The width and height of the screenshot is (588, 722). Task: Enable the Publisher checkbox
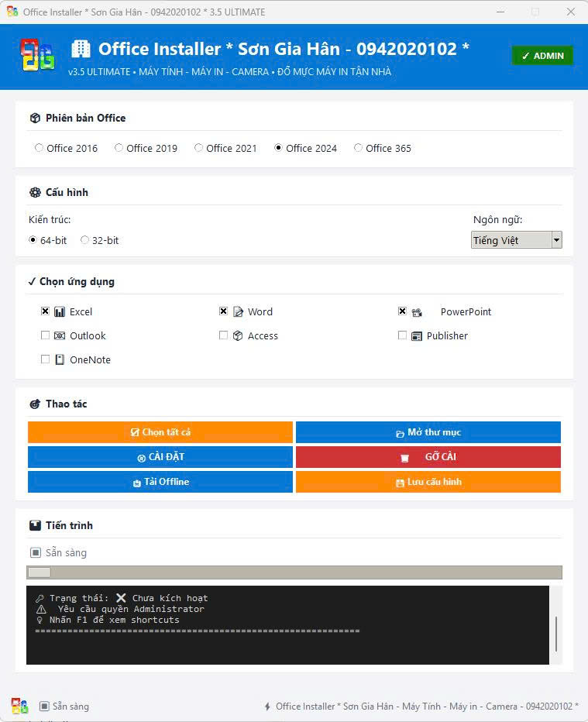point(402,335)
